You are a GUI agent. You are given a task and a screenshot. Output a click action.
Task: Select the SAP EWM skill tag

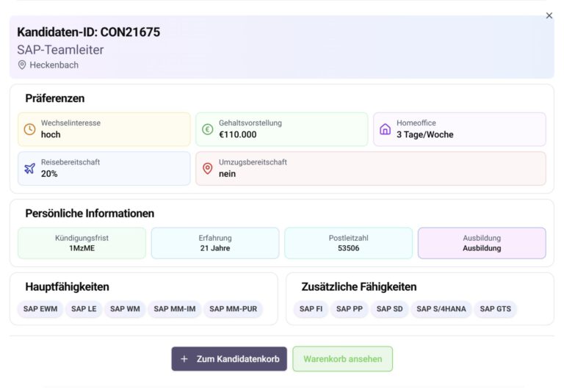click(40, 309)
